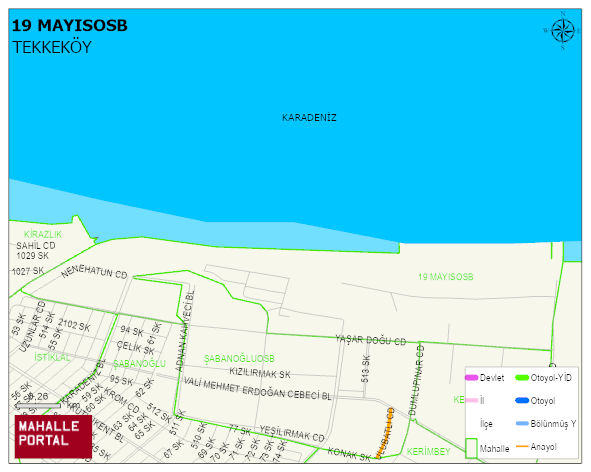The width and height of the screenshot is (591, 472).
Task: Click the İlçe legend label
Action: click(x=486, y=424)
